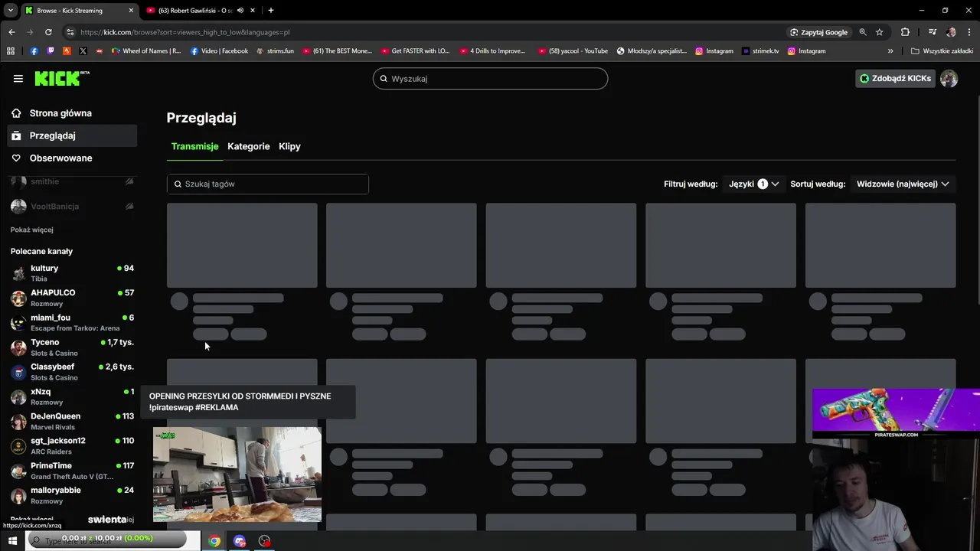Open the PrimeTime channel

(x=73, y=470)
